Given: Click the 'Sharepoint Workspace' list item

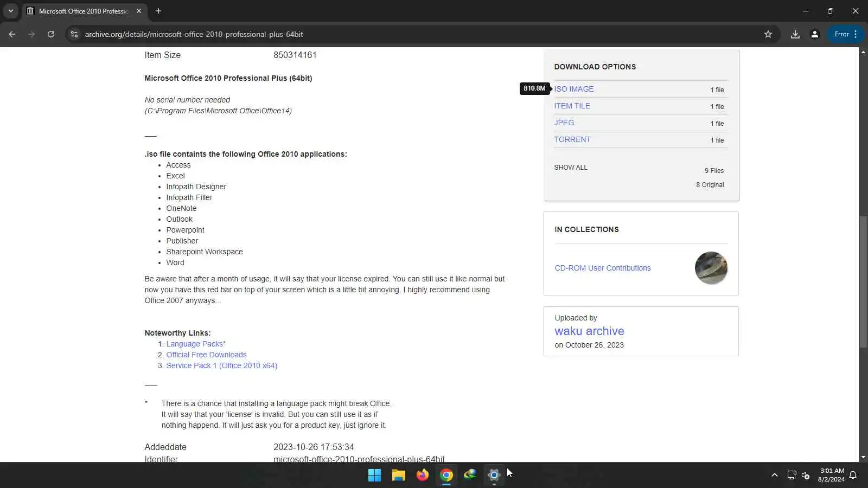Looking at the screenshot, I should coord(205,252).
